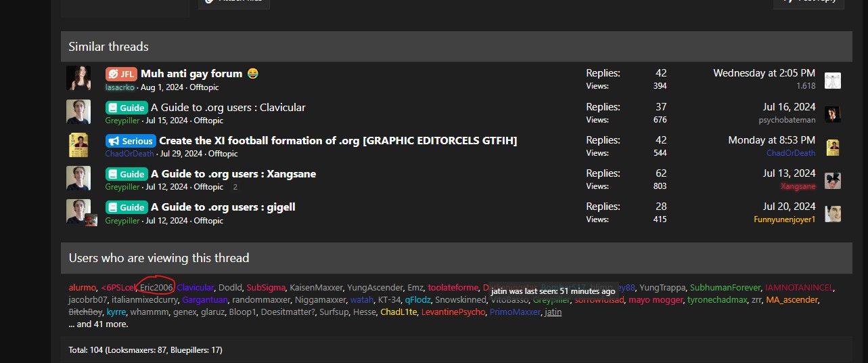Open 'A Guide to .org users : gigell'

(x=223, y=207)
